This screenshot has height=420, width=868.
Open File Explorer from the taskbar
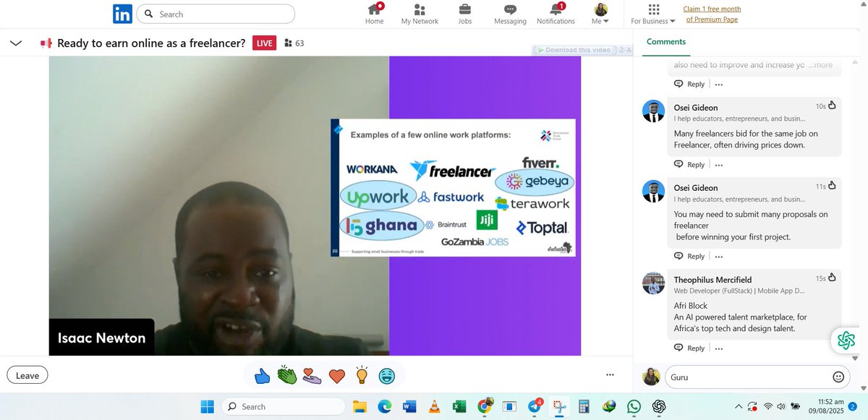tap(359, 406)
